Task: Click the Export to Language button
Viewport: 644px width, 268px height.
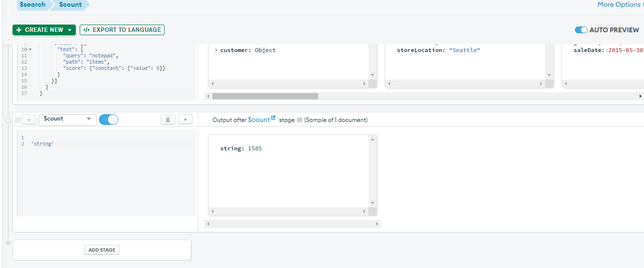Action: pyautogui.click(x=122, y=30)
